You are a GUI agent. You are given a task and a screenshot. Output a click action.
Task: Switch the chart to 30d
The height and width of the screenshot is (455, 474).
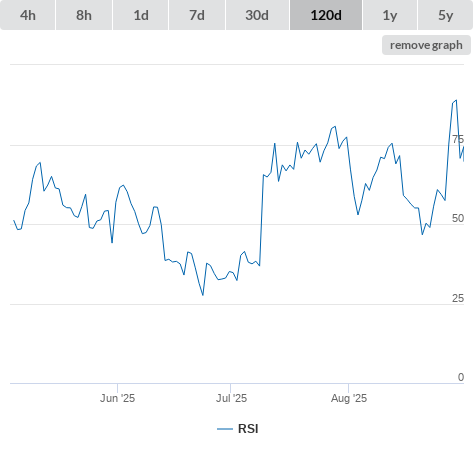click(x=257, y=15)
